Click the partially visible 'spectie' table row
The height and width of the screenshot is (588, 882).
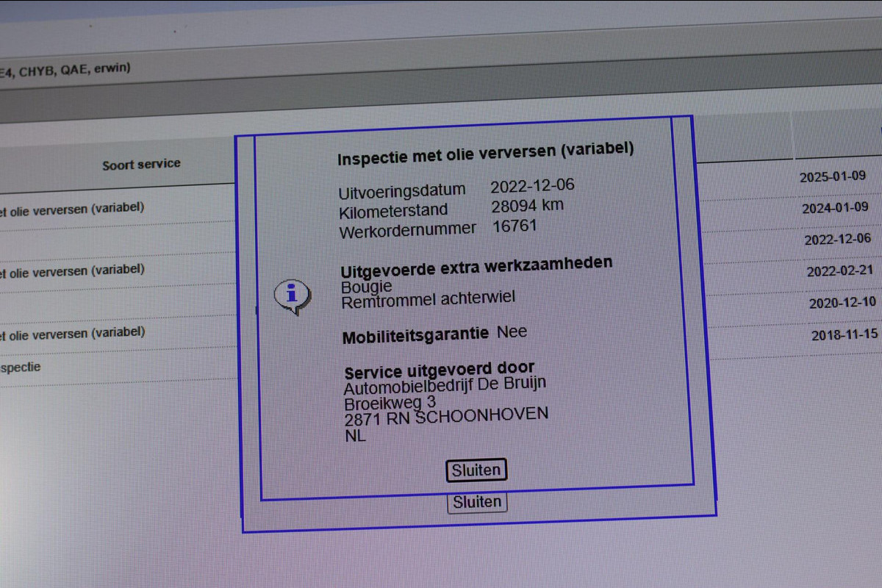click(21, 367)
